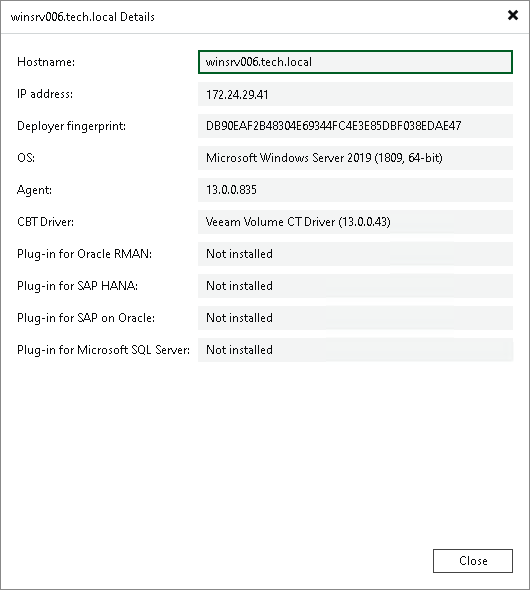Viewport: 530px width, 590px height.
Task: Click the IP address label
Action: point(45,94)
